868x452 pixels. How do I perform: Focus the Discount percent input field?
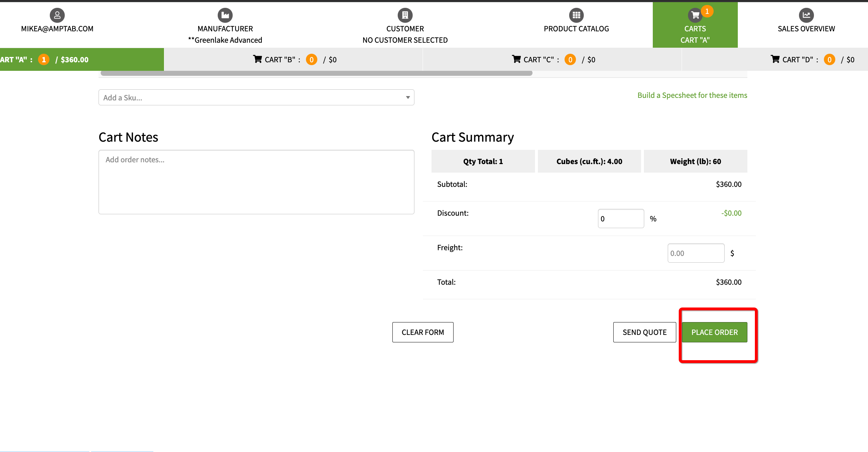pos(620,219)
